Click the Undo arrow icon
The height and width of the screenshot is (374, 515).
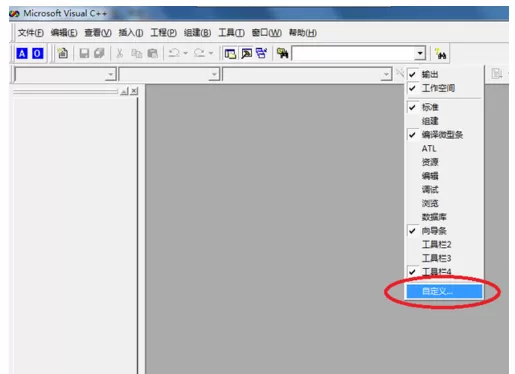(174, 53)
